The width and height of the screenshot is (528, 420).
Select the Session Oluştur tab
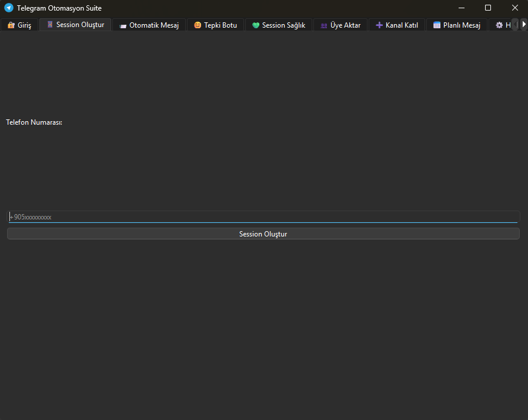75,25
